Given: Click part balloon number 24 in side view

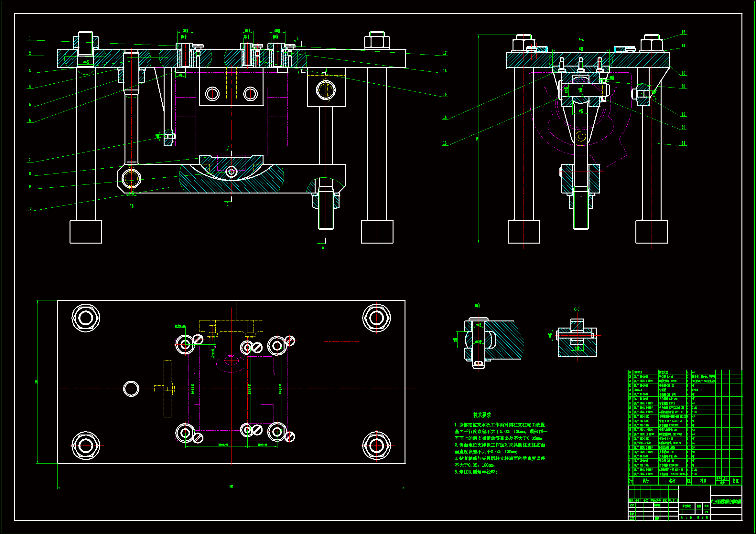Looking at the screenshot, I should [x=683, y=143].
